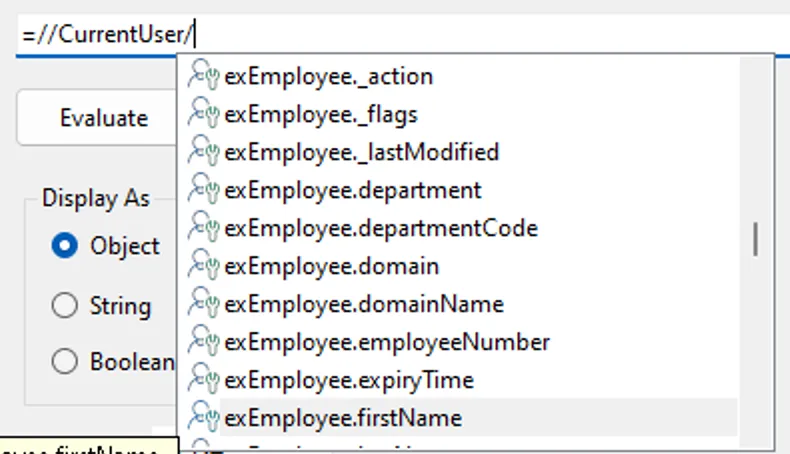This screenshot has height=454, width=790.
Task: Click the icon beside exEmployee._lastModified
Action: (x=204, y=151)
